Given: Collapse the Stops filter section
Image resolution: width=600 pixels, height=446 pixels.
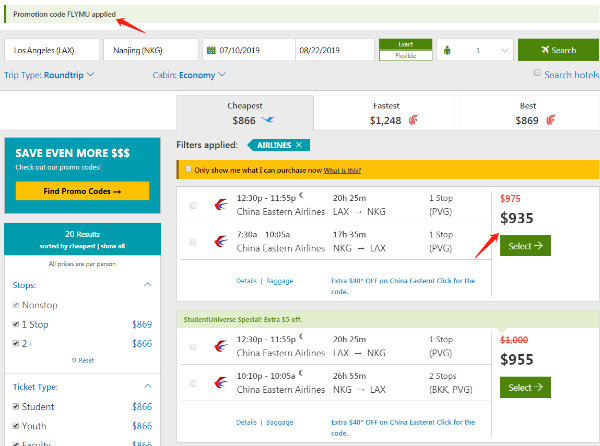Looking at the screenshot, I should pos(148,285).
